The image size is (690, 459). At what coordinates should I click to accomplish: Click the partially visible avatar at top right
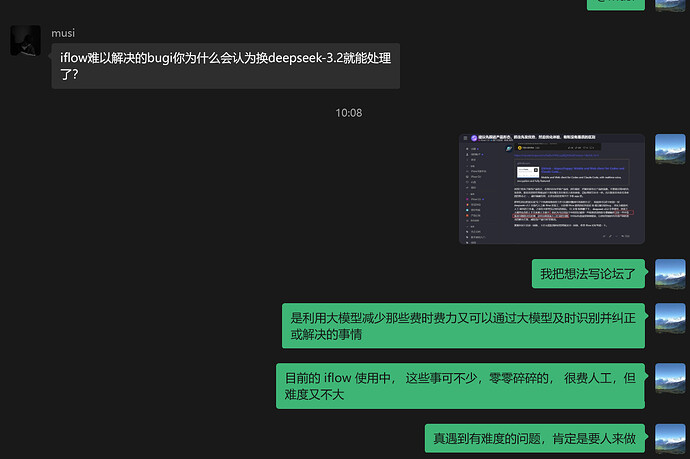click(670, 4)
